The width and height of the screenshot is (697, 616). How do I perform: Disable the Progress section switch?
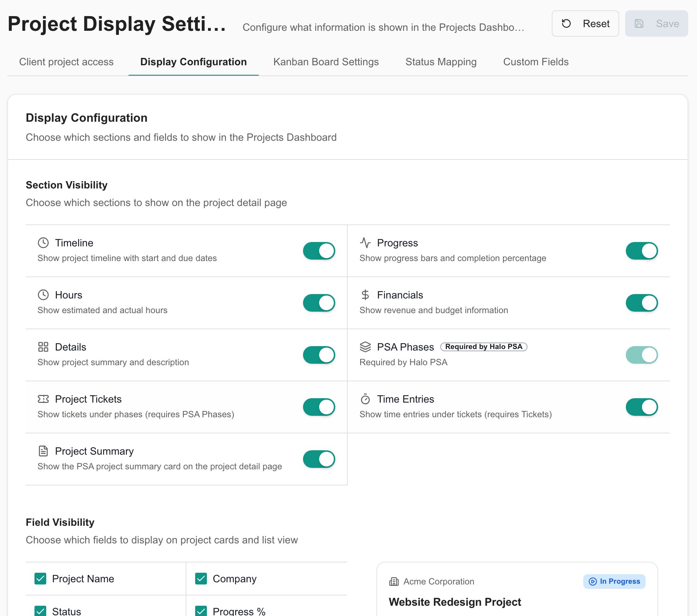[x=642, y=251]
